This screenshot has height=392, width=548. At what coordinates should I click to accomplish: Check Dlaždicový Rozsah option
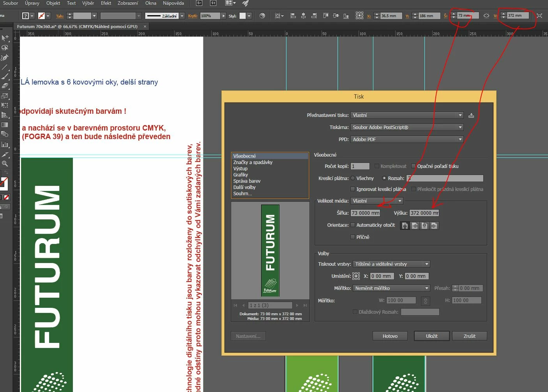point(355,312)
